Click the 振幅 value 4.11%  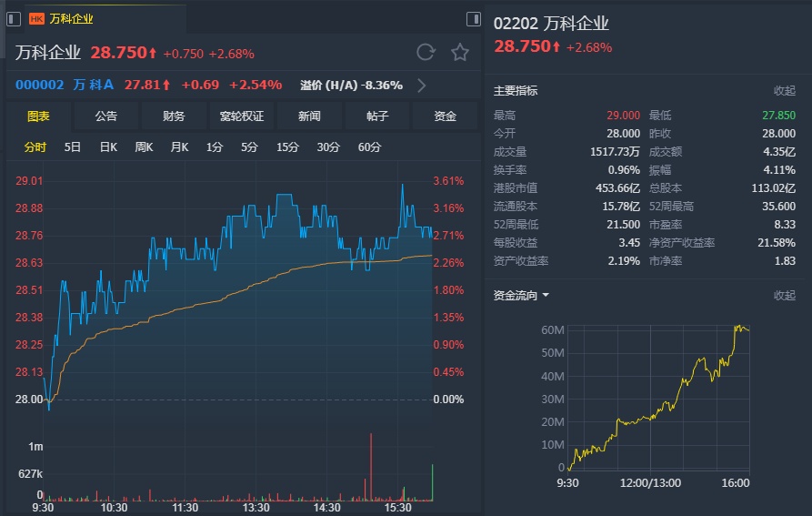pos(779,170)
